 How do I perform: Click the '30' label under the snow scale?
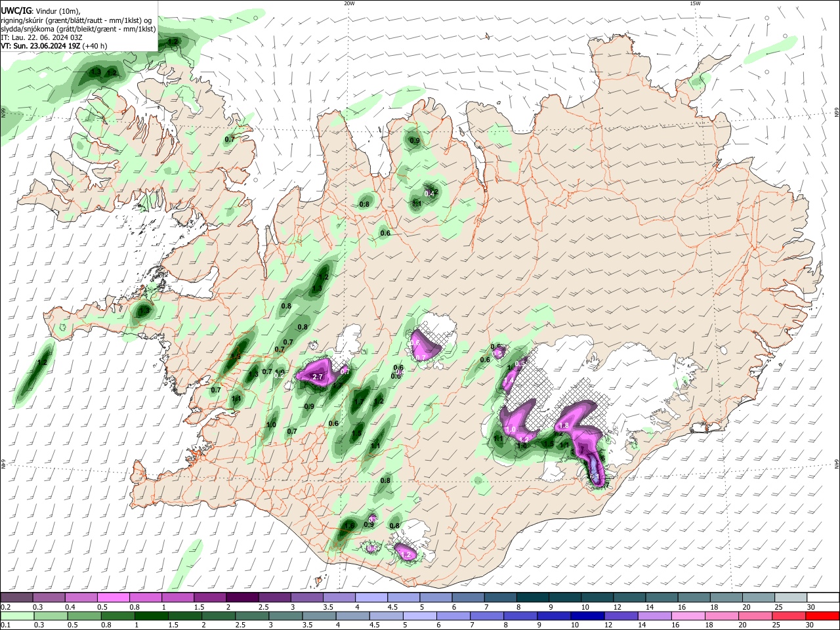pyautogui.click(x=810, y=607)
